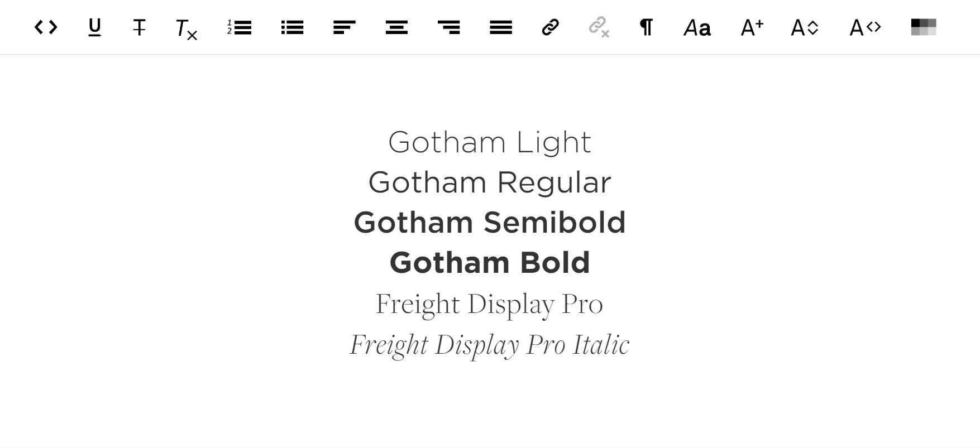Open the code view icon

46,27
